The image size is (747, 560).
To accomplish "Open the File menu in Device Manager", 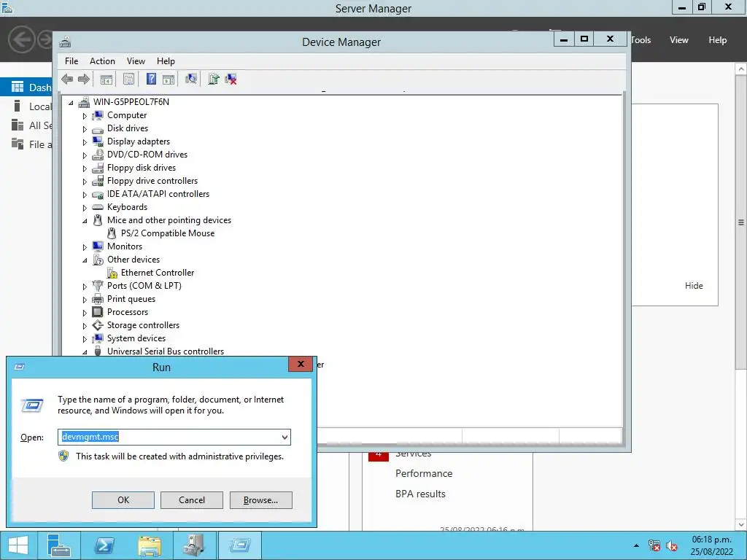I will (x=71, y=61).
